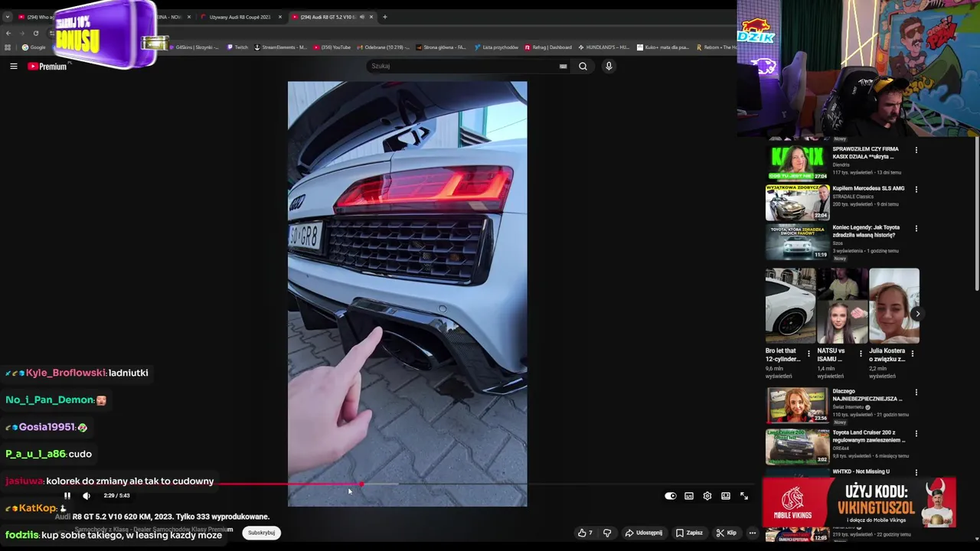
Task: Open the YouTube hamburger guide menu
Action: (13, 67)
